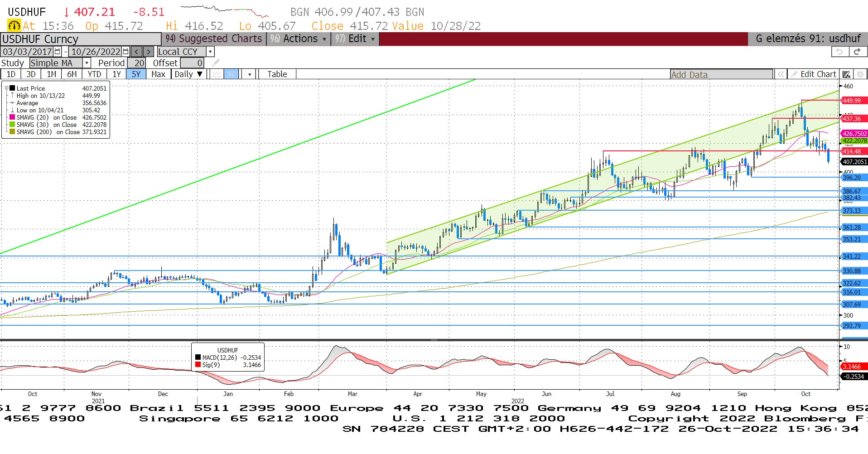
Task: Select the candlestick chart type icon
Action: pyautogui.click(x=231, y=74)
